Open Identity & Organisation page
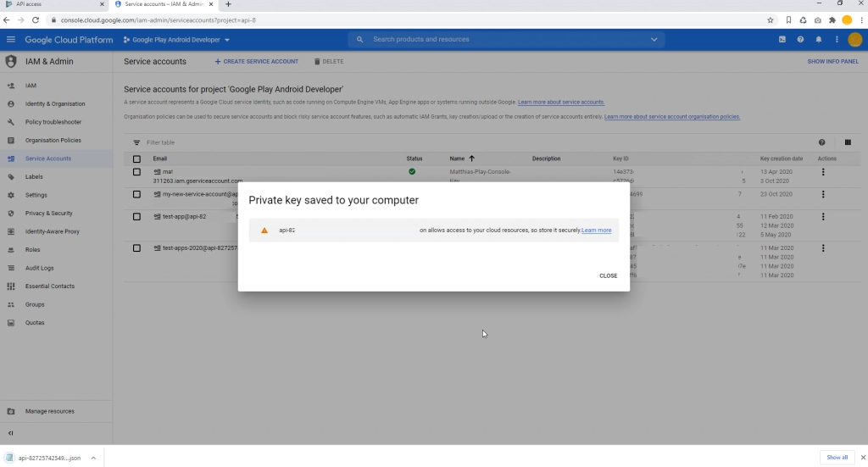The height and width of the screenshot is (467, 868). tap(55, 104)
